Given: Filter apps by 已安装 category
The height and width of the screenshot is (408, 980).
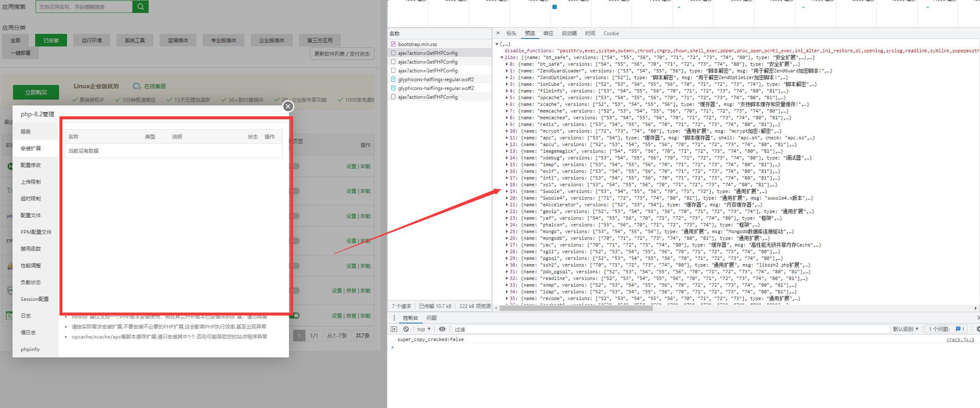Looking at the screenshot, I should tap(51, 40).
